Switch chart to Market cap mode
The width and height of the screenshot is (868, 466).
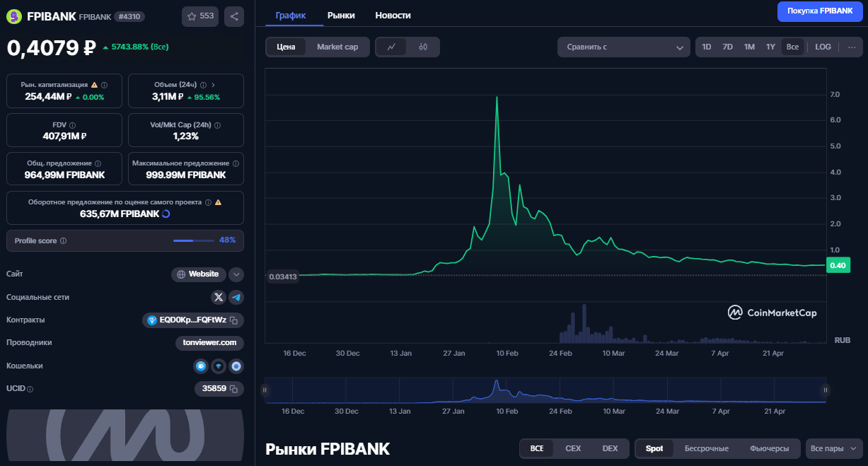point(337,47)
